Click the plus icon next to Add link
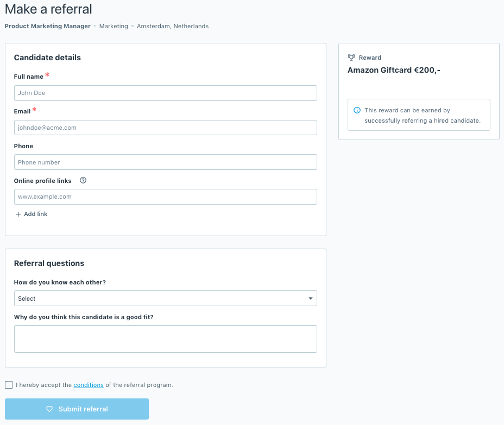Viewport: 504px width, 425px height. coord(18,214)
